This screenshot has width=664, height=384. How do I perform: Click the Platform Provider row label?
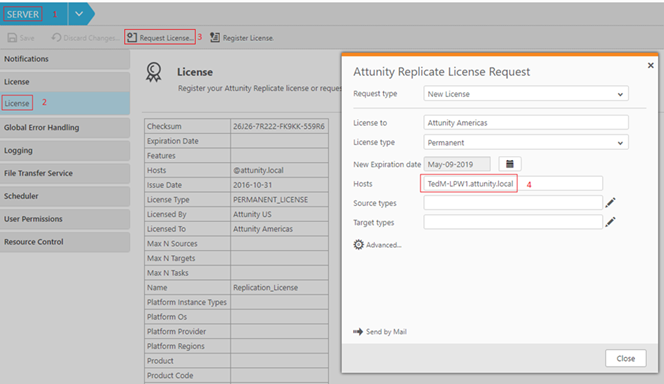177,332
